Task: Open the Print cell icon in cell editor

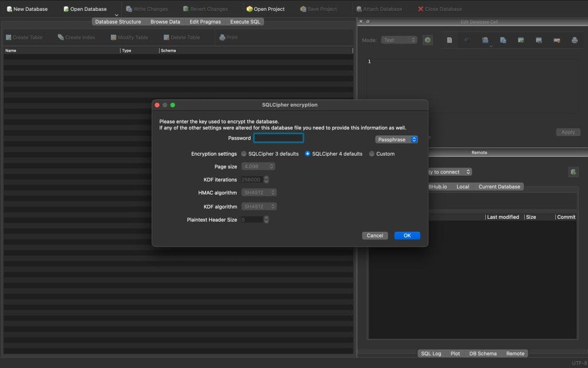Action: [x=575, y=40]
